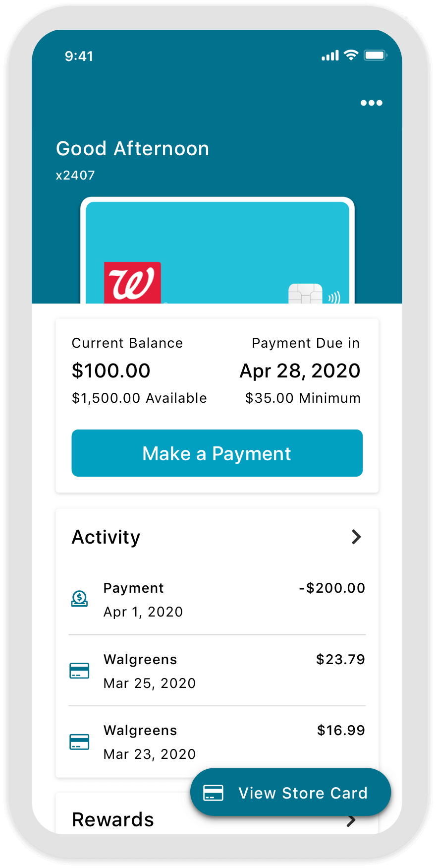Open the three-dot more options menu

pyautogui.click(x=371, y=103)
